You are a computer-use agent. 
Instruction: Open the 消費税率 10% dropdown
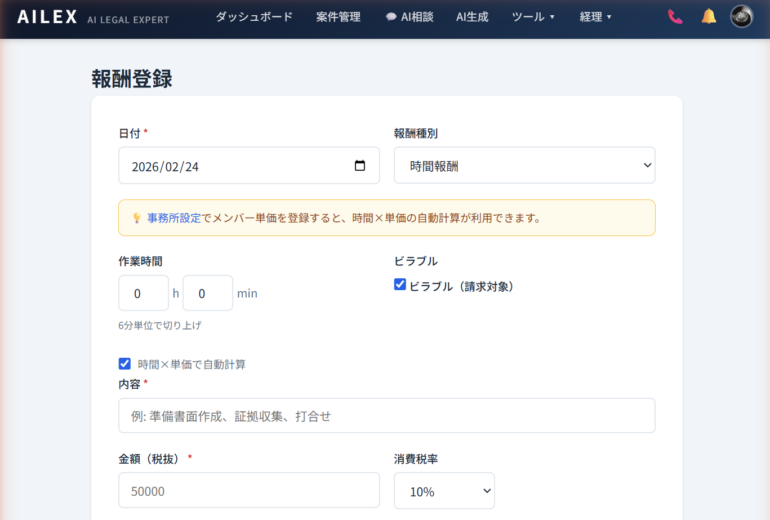(x=444, y=491)
